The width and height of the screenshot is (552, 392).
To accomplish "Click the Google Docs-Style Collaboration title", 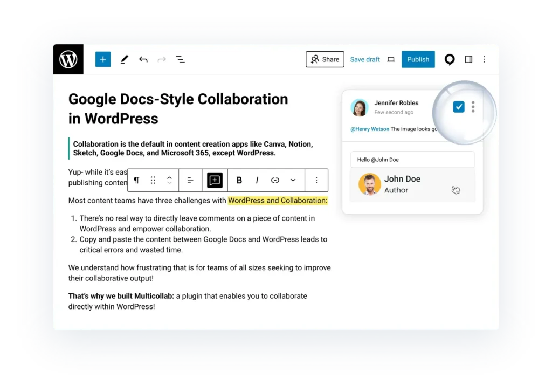I will (x=178, y=108).
